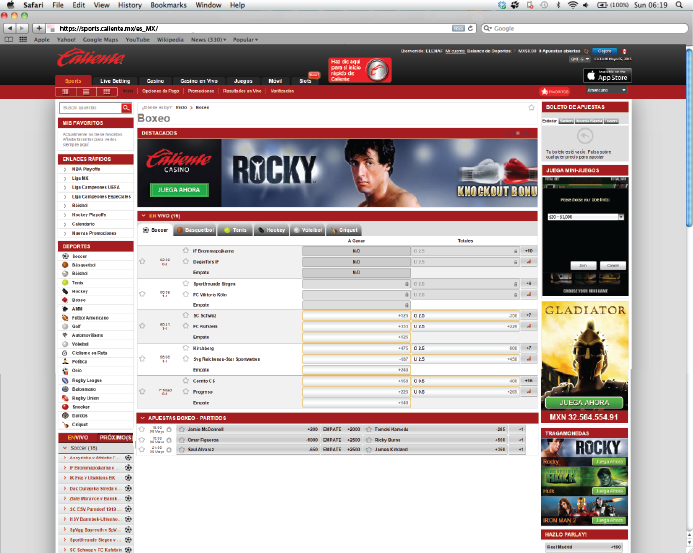Open Safari History menu
This screenshot has width=693, height=553.
129,5
